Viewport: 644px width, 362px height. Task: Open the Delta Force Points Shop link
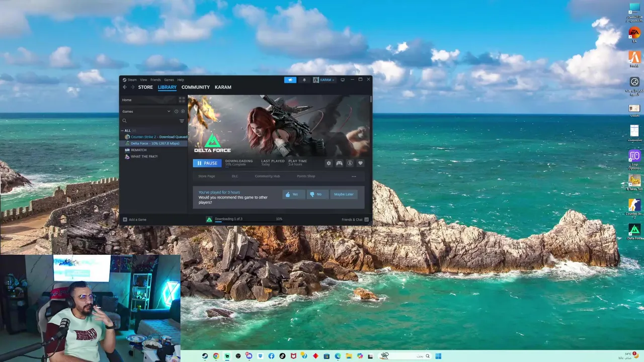click(x=306, y=176)
